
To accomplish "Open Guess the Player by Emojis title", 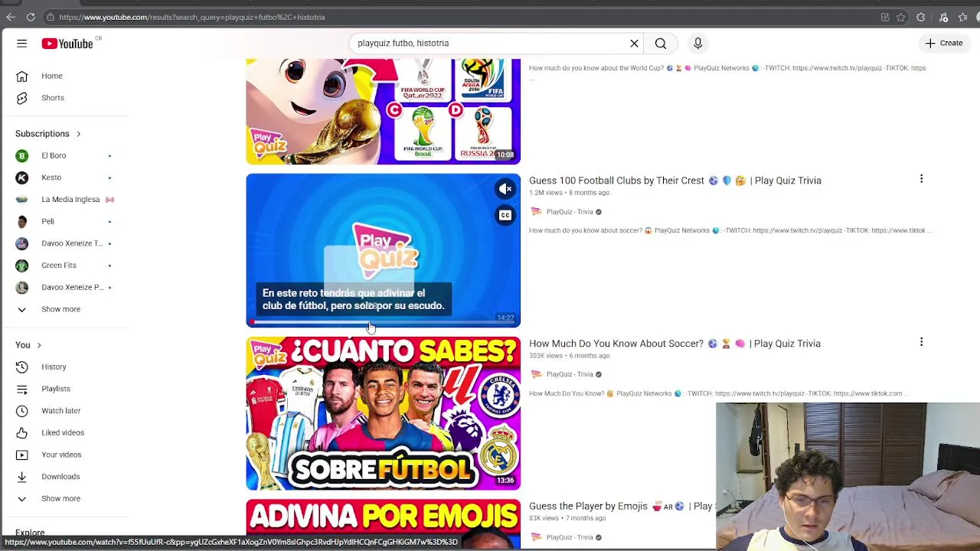I will [x=622, y=506].
